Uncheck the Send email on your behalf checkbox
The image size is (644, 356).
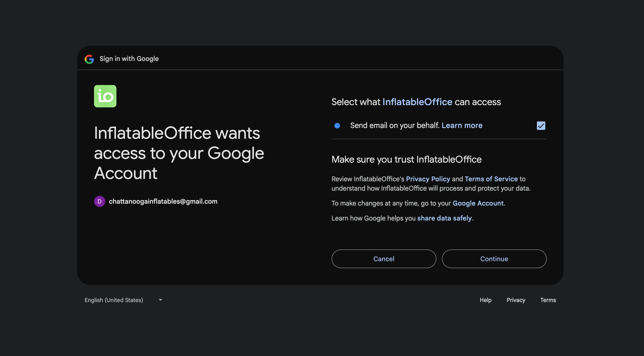[x=541, y=125]
